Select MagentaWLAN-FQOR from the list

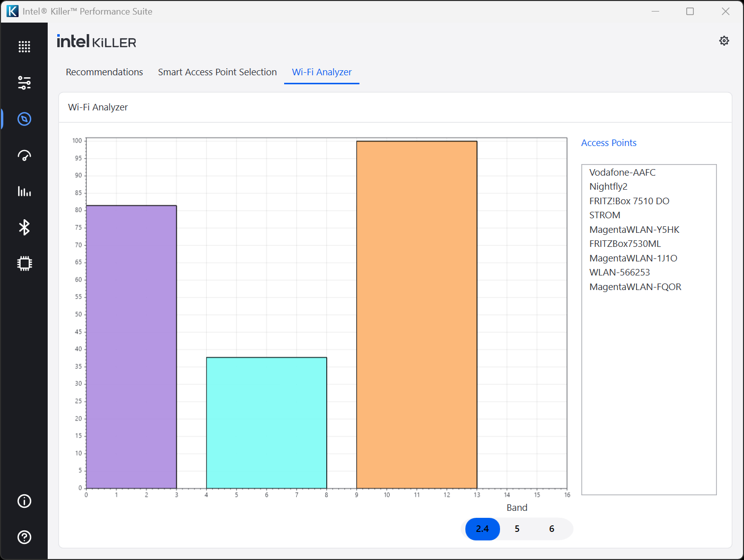[635, 287]
